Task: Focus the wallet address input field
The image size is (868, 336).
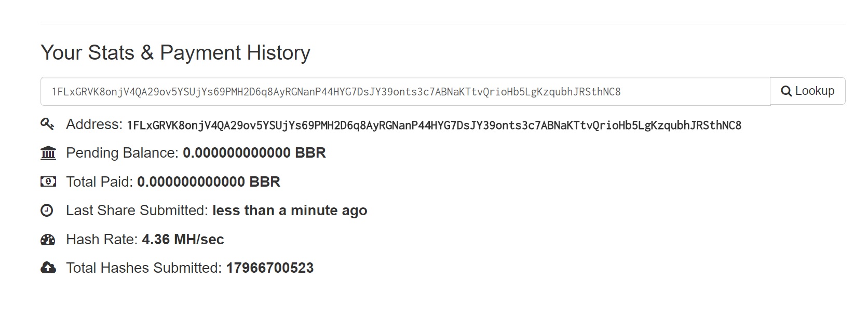Action: tap(405, 91)
